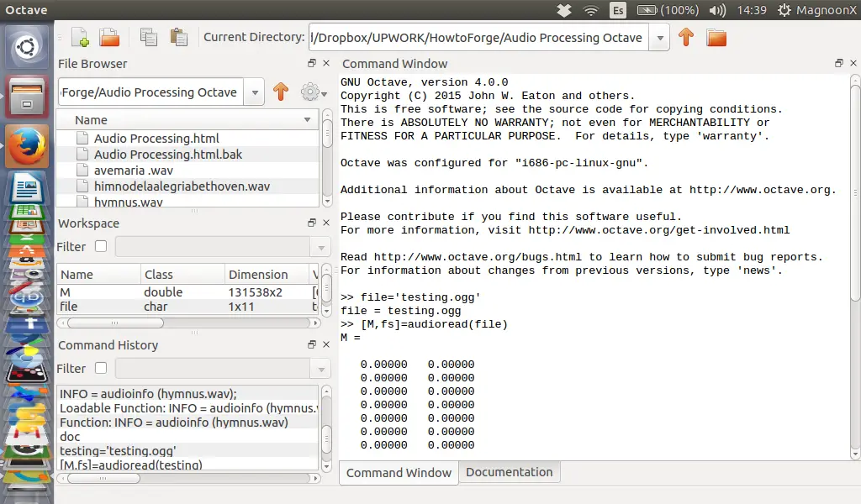Go to parent folder in File Browser
861x504 pixels.
[x=281, y=92]
